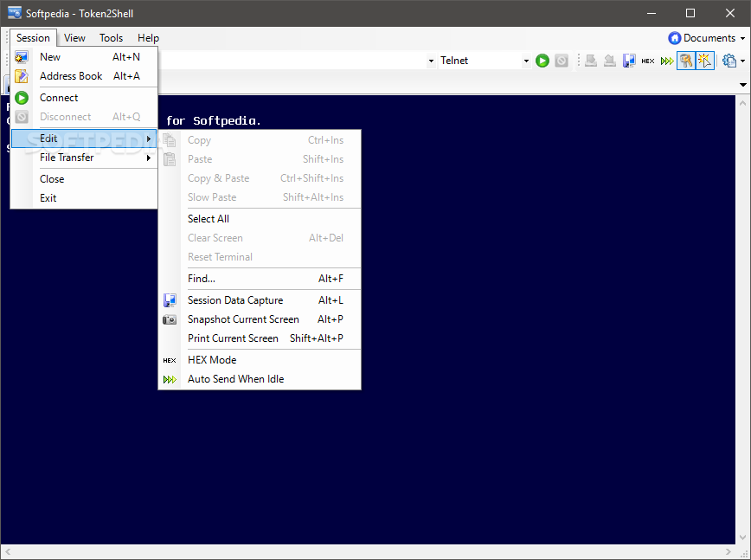
Task: Click the grayed Clear Screen entry
Action: (260, 238)
